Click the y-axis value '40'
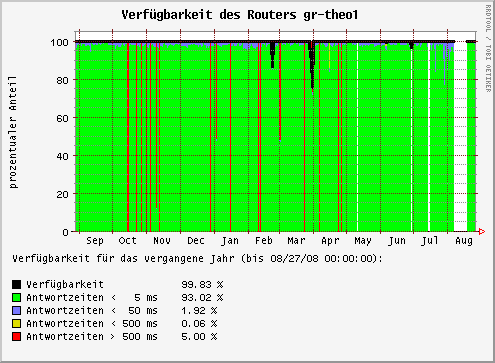 pyautogui.click(x=62, y=156)
